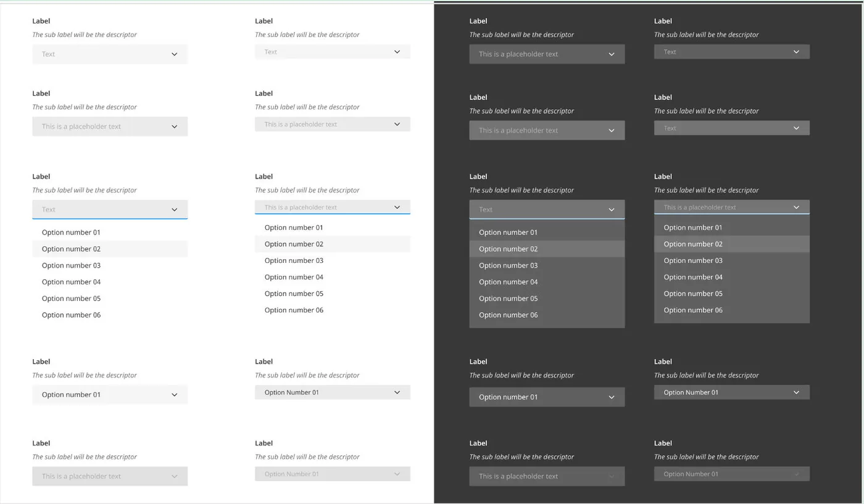Click large dark disabled 'This is a placeholder text' dropdown
Viewport: 864px width, 504px height.
(547, 476)
